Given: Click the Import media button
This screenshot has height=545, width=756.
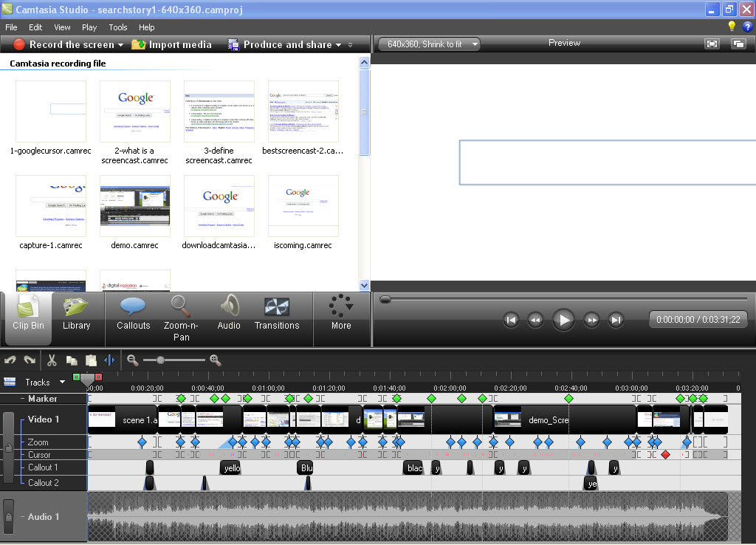Looking at the screenshot, I should point(171,44).
